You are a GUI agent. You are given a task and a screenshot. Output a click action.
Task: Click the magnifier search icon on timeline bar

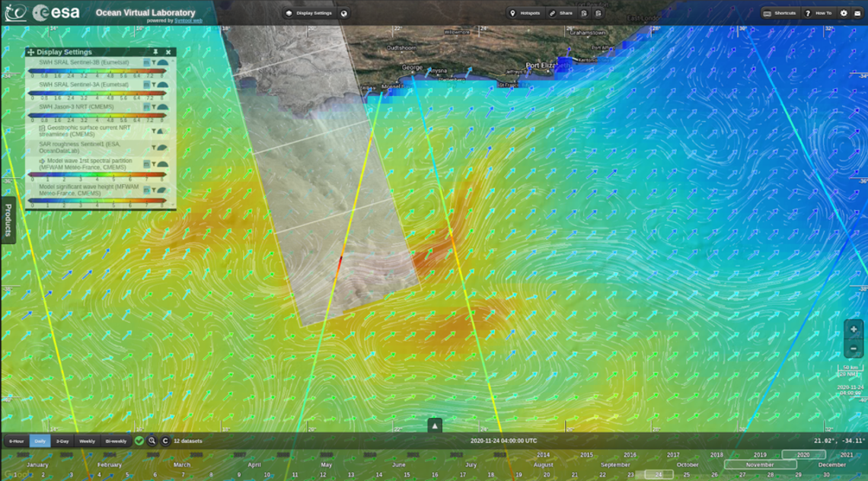pos(152,441)
